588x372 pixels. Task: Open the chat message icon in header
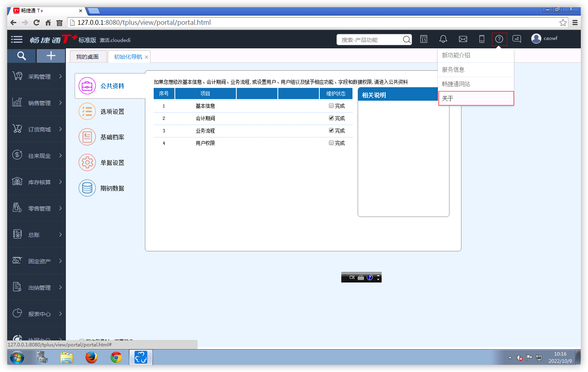(517, 39)
